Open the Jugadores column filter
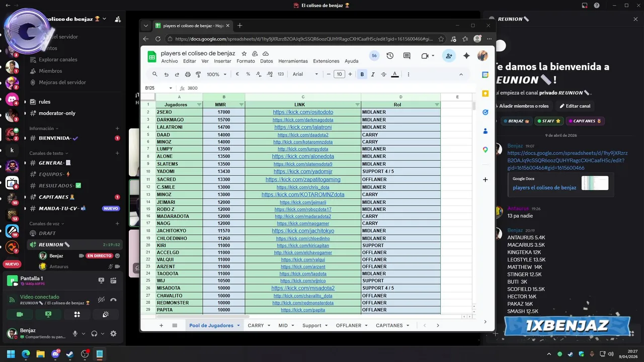The width and height of the screenshot is (644, 362). (x=199, y=105)
